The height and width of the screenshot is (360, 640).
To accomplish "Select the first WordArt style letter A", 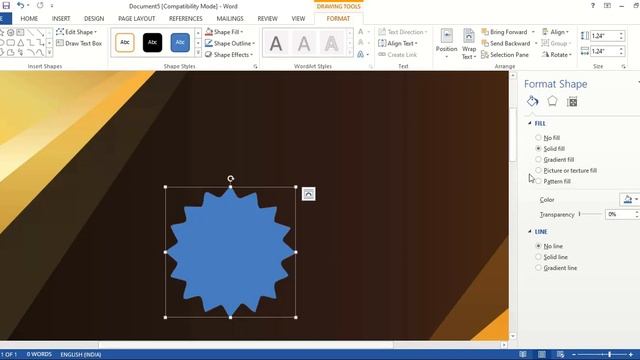I will tap(276, 43).
